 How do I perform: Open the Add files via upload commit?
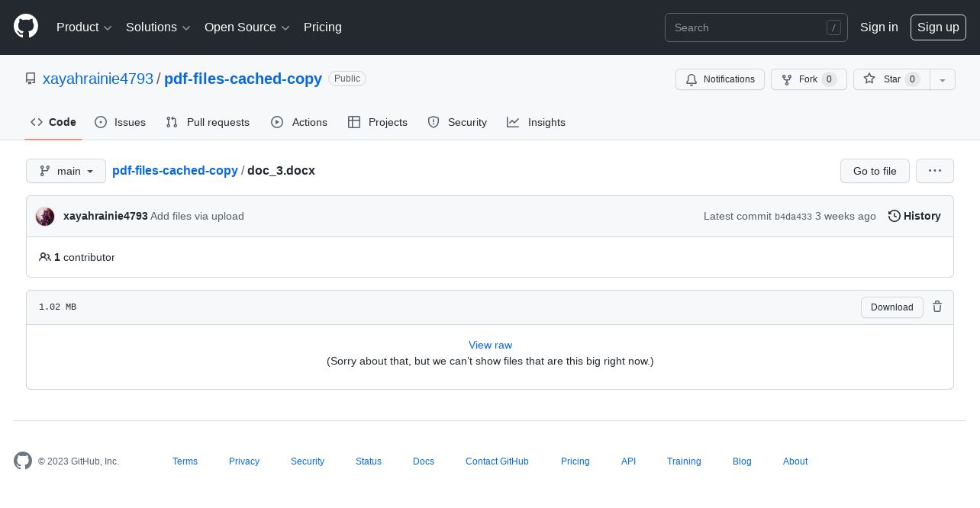(197, 216)
